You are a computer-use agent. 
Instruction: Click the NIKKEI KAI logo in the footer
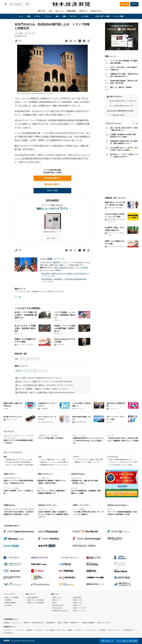[x=122, y=578]
